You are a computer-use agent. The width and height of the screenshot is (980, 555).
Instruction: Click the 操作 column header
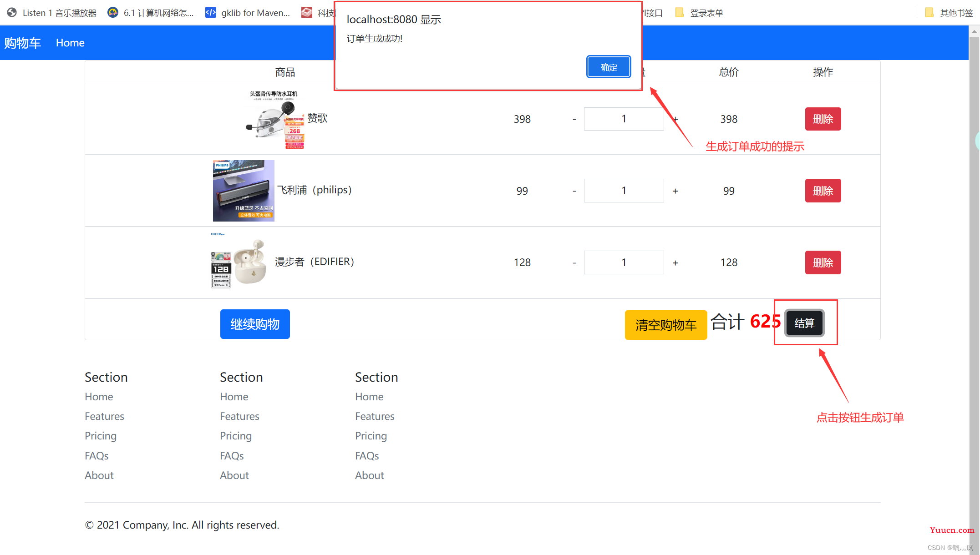click(823, 72)
